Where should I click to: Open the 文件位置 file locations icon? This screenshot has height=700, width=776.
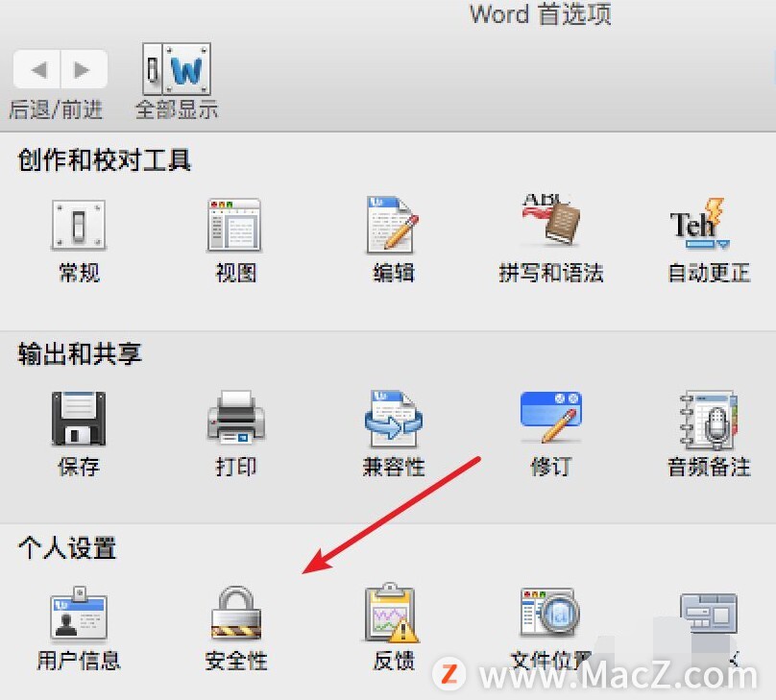[x=550, y=611]
